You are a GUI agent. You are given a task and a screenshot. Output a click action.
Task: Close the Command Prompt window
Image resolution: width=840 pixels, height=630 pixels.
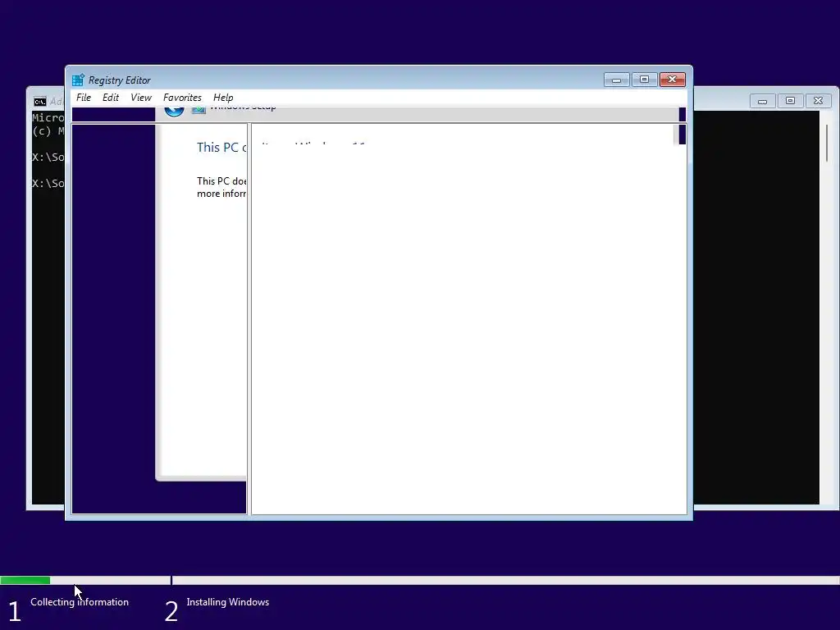click(x=818, y=101)
